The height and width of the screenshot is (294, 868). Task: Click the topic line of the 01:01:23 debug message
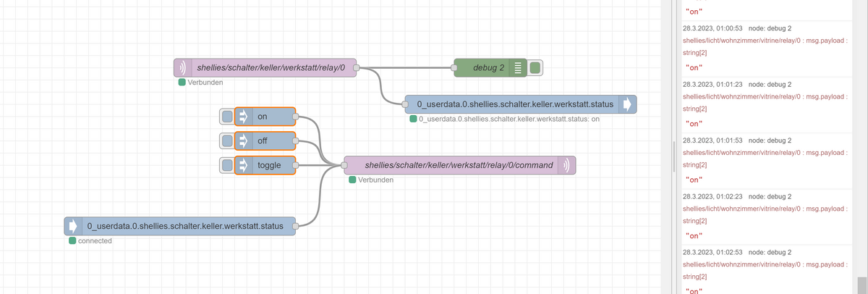[x=765, y=96]
